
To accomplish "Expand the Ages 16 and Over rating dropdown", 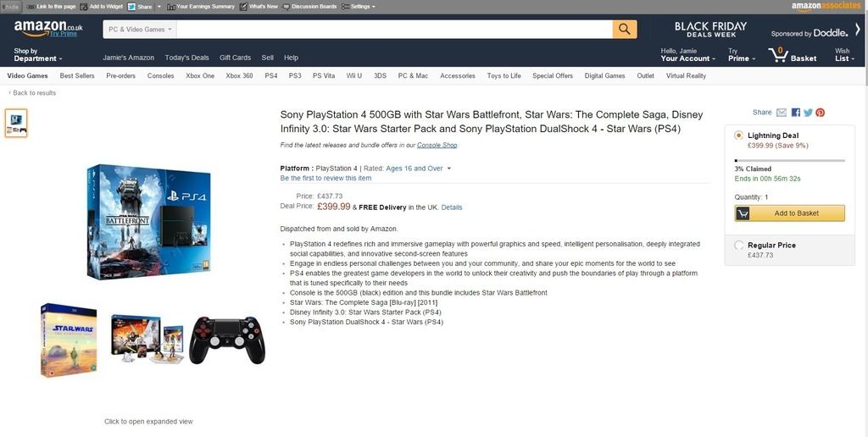I will (x=418, y=169).
